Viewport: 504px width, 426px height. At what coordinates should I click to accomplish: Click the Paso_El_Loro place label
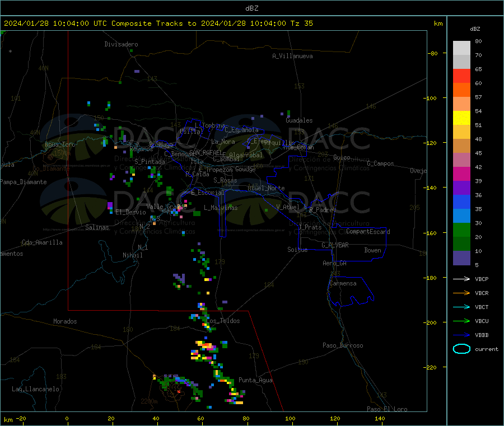(x=387, y=409)
